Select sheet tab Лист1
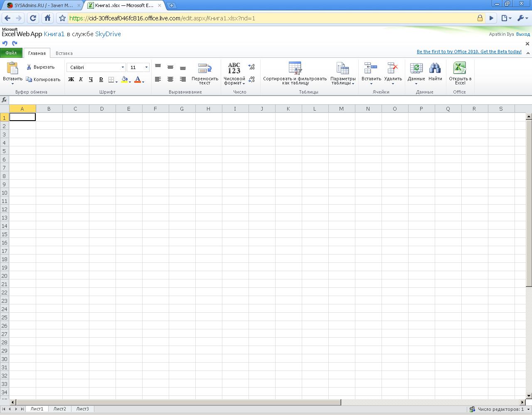The height and width of the screenshot is (415, 532). [x=37, y=409]
